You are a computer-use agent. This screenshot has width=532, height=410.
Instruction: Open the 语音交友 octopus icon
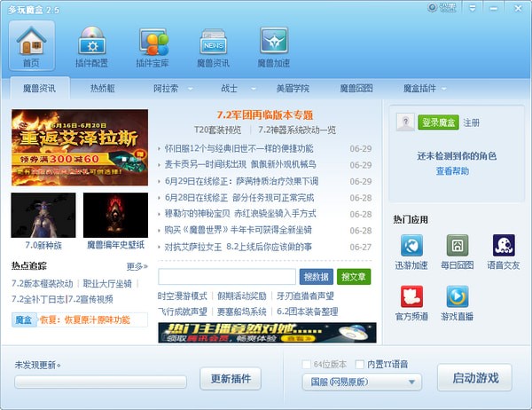coord(504,245)
